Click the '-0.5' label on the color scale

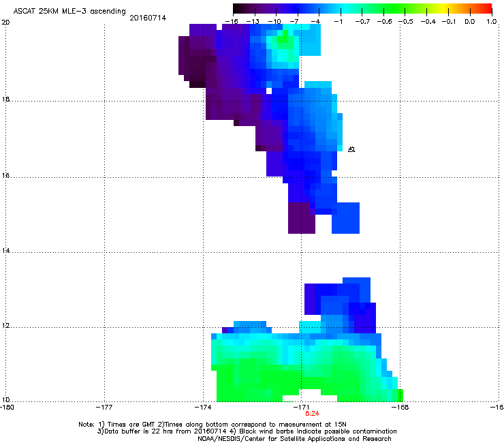pos(406,22)
